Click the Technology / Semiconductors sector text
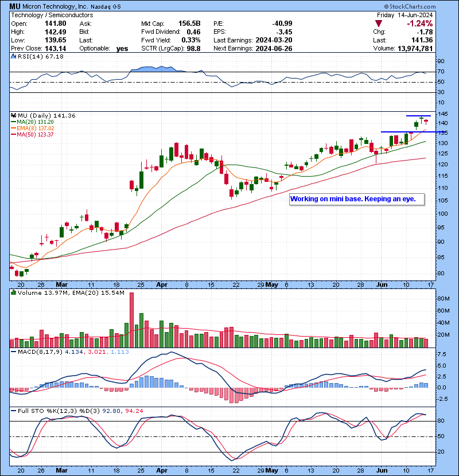The image size is (459, 476). 52,15
